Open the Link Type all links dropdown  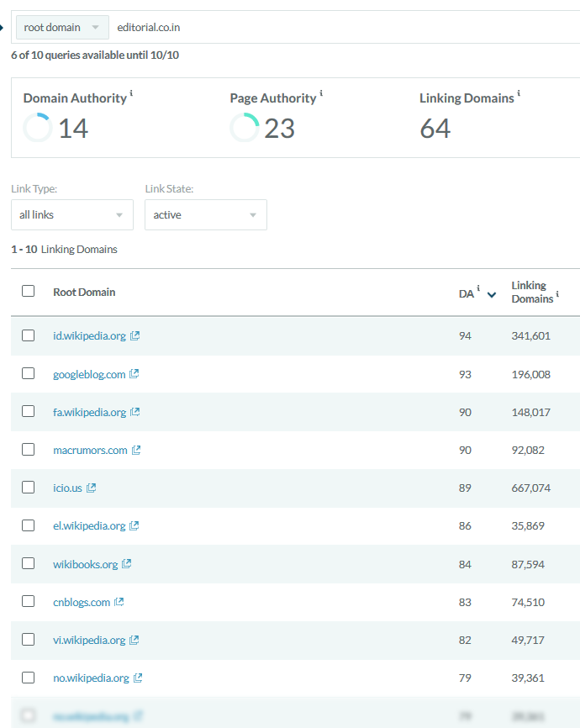72,215
